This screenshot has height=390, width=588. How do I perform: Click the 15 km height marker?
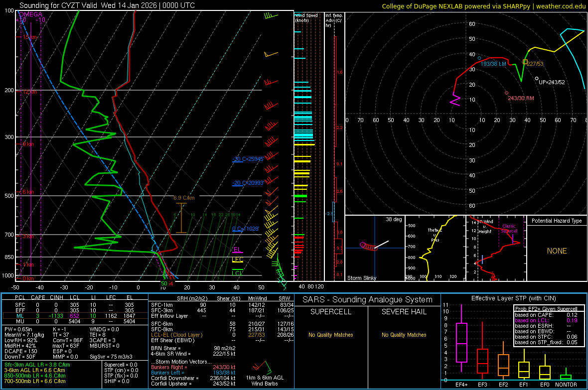coord(29,37)
